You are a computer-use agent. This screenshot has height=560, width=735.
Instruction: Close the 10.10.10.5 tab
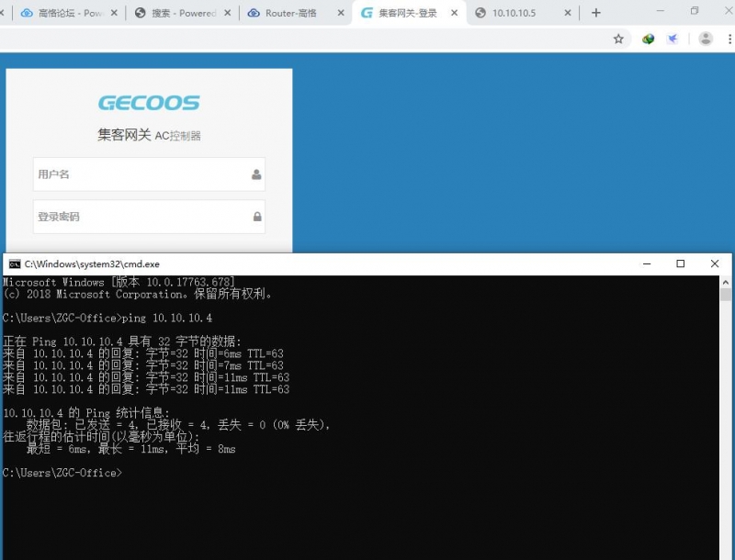(568, 13)
